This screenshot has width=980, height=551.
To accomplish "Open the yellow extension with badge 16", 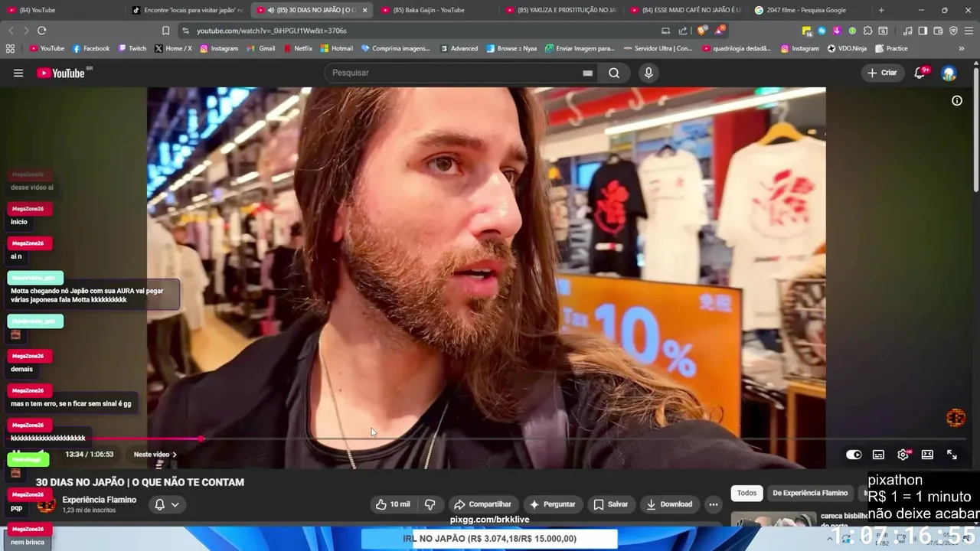I will (x=807, y=31).
